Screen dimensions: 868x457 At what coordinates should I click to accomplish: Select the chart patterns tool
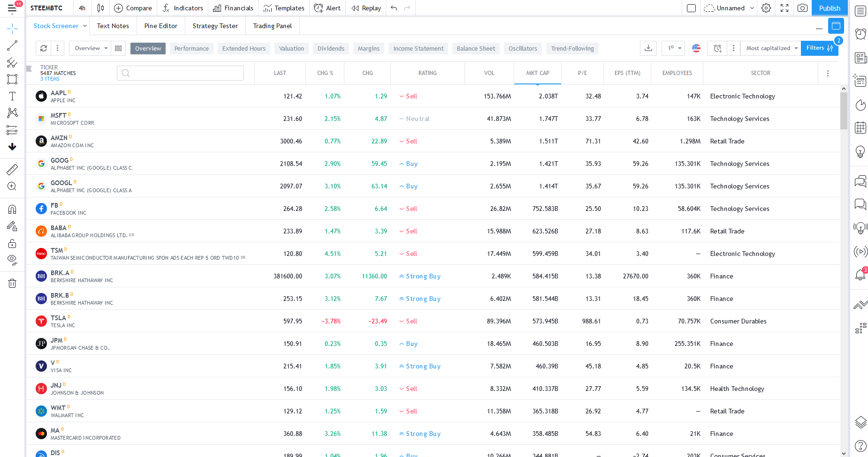tap(12, 113)
